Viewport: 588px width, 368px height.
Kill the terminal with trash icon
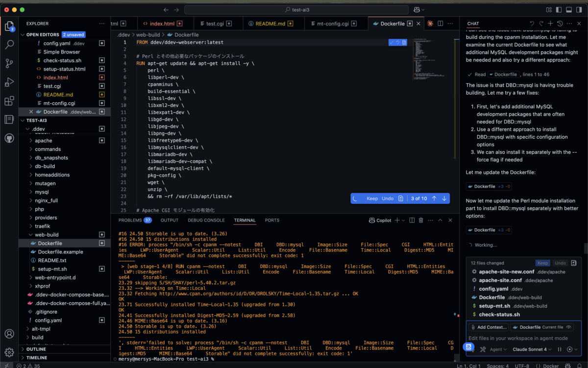click(x=421, y=221)
